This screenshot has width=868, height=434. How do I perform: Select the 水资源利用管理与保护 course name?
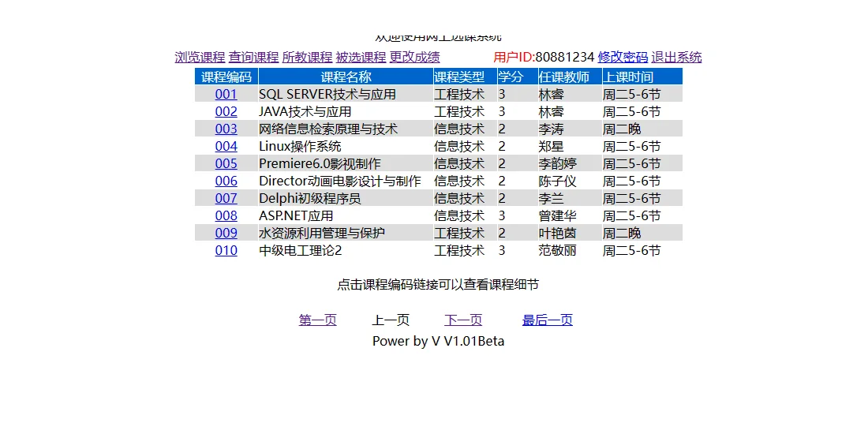point(322,233)
